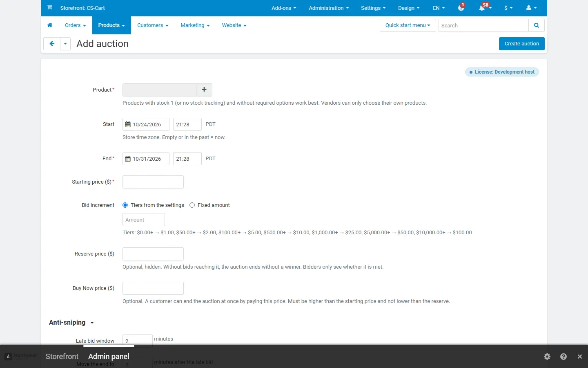Open the EN language selector
The width and height of the screenshot is (588, 368).
click(x=439, y=8)
